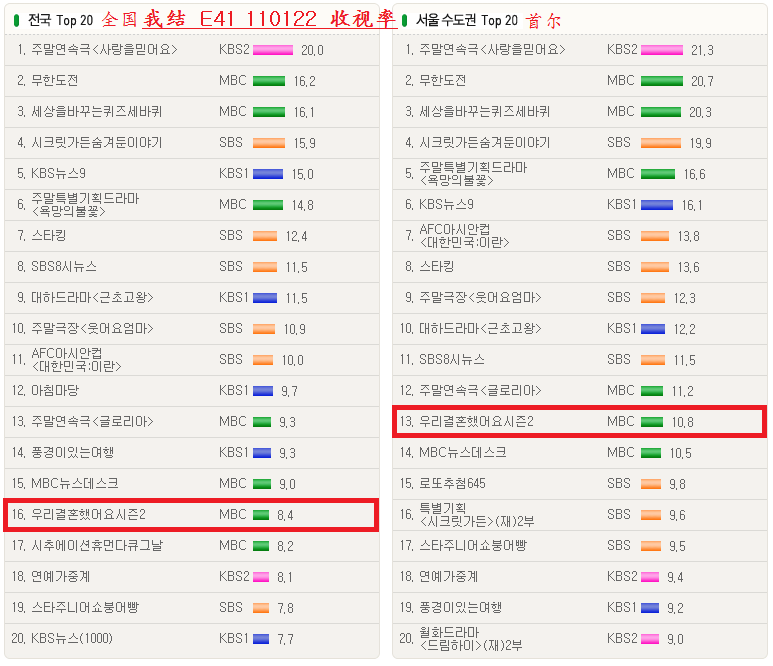This screenshot has height=666, width=773.
Task: Click the green bullet before '전국 Top 20'
Action: pyautogui.click(x=16, y=20)
